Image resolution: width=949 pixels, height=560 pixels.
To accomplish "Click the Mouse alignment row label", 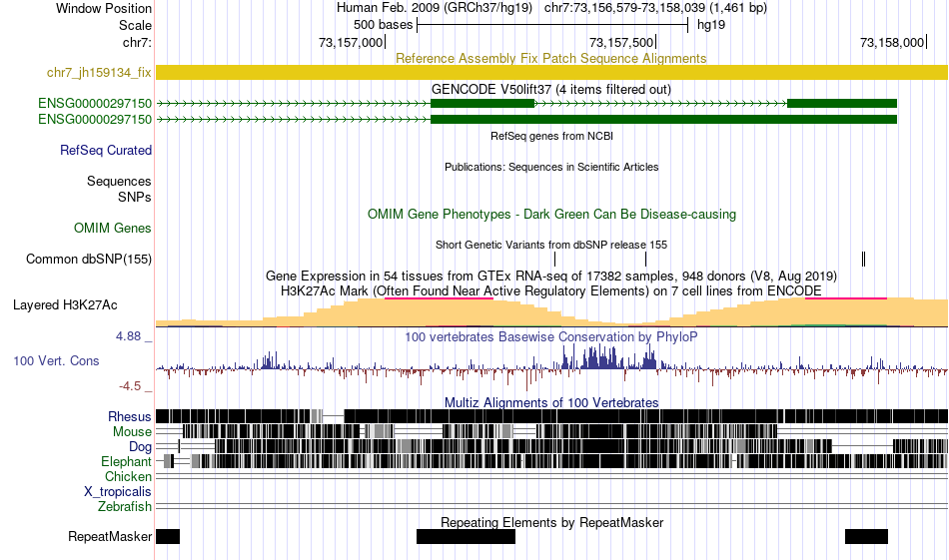I will pos(132,432).
